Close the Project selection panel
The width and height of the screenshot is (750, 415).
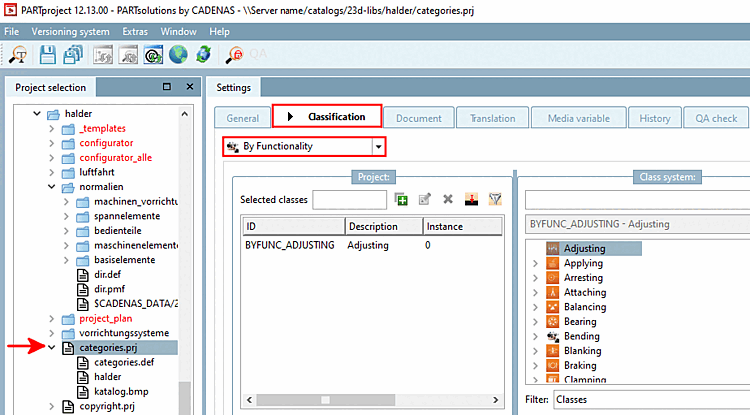coord(190,87)
